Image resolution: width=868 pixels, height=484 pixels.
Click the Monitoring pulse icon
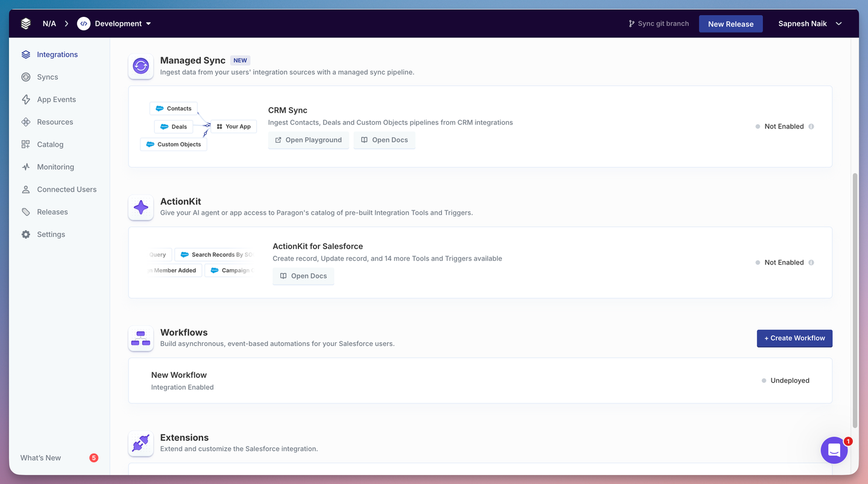coord(26,167)
